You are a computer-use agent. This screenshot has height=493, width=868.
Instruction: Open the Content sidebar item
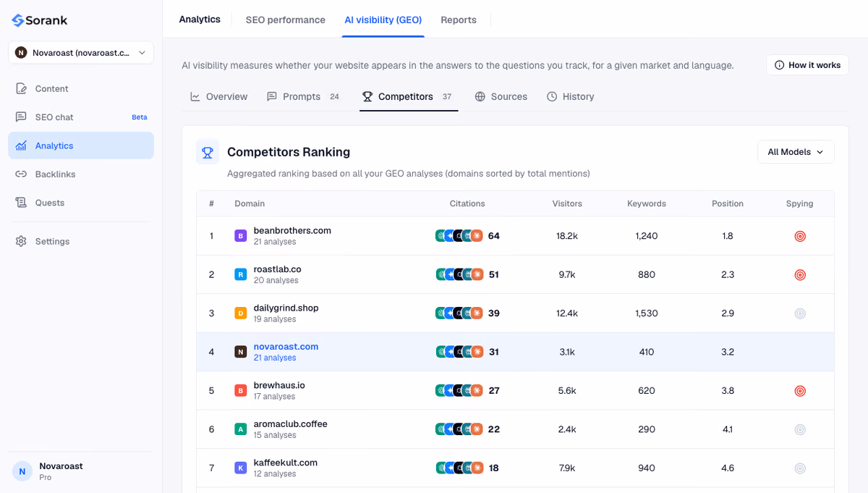(x=81, y=88)
